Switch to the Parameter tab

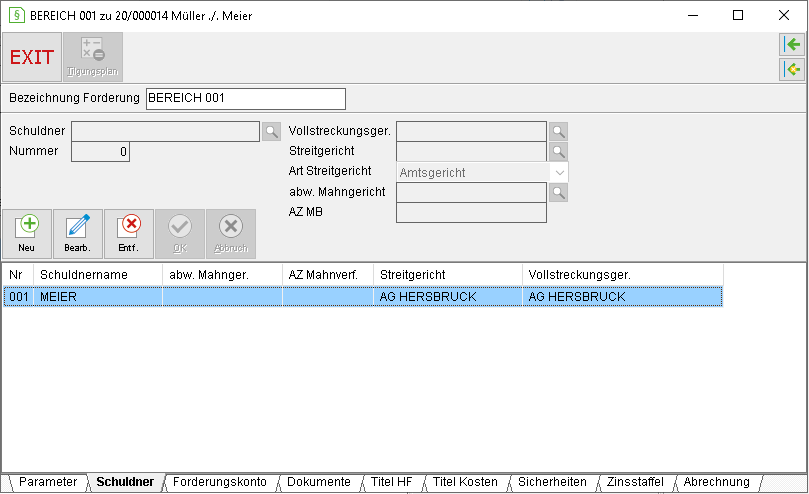pos(47,482)
